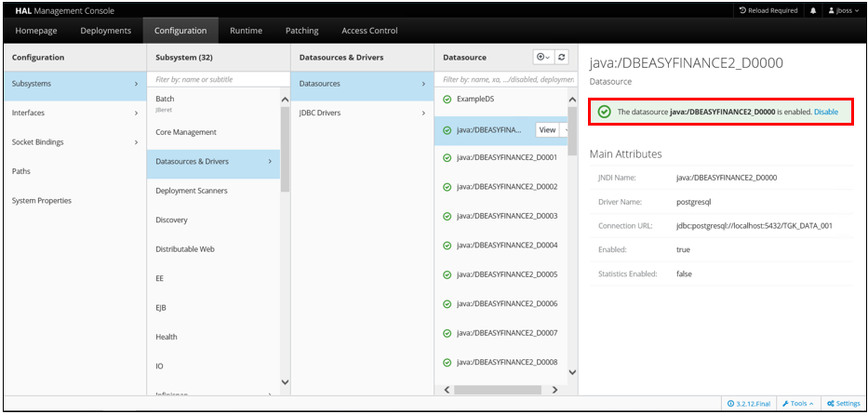Image resolution: width=868 pixels, height=414 pixels.
Task: Click the Connection URL value jdbc:postgresql://localhost:5432/TGK_DATA_001
Action: [754, 226]
